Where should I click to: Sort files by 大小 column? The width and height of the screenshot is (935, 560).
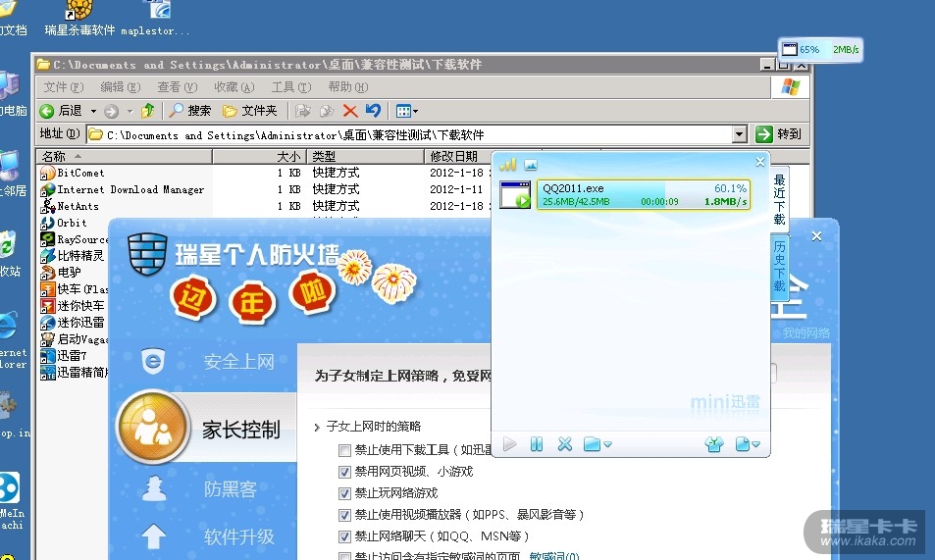pos(259,156)
